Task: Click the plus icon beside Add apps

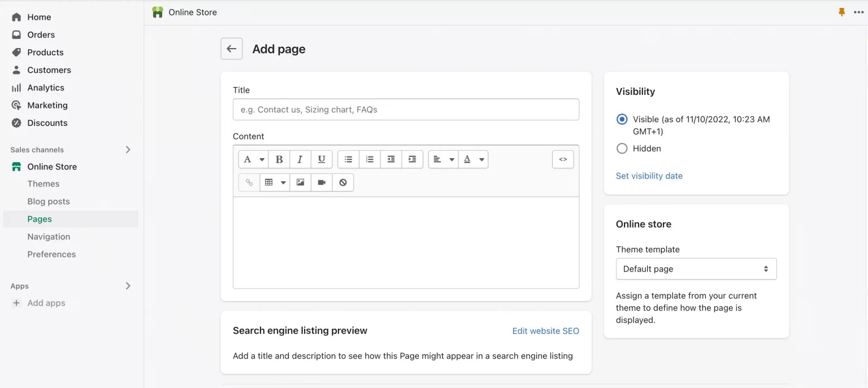Action: (16, 303)
